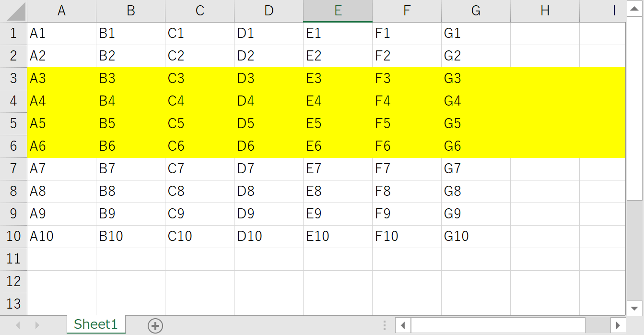Select row 10 header
This screenshot has height=335, width=644.
[x=13, y=236]
